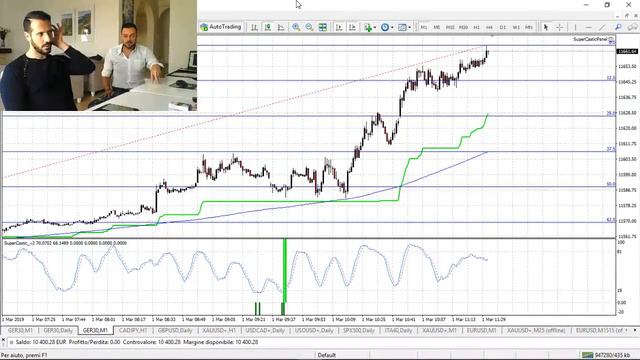The height and width of the screenshot is (360, 640).
Task: Click the Saldo 10 400.28 EUR balance text
Action: (41, 342)
